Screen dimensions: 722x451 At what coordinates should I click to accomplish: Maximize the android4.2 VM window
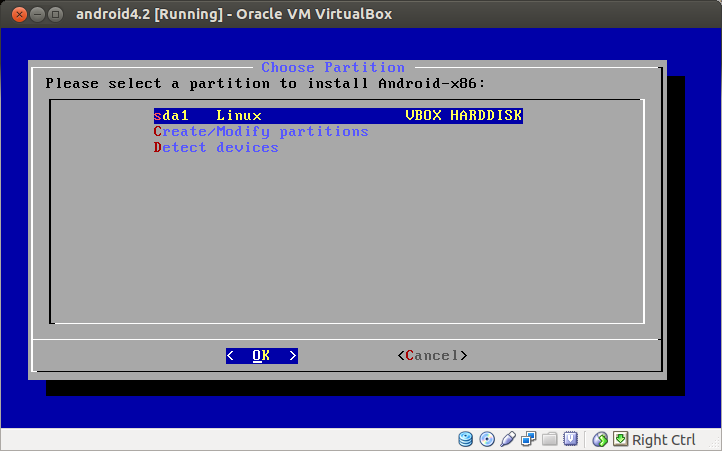tap(55, 14)
